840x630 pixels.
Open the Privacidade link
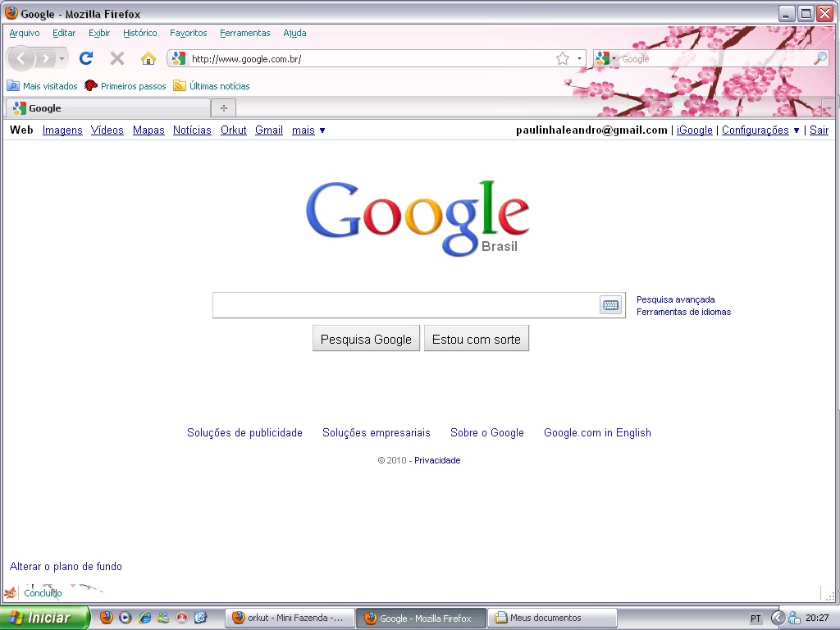click(437, 460)
